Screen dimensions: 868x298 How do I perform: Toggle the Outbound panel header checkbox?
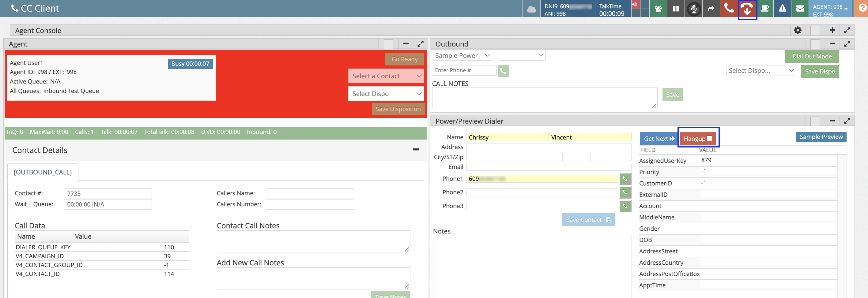[x=815, y=44]
